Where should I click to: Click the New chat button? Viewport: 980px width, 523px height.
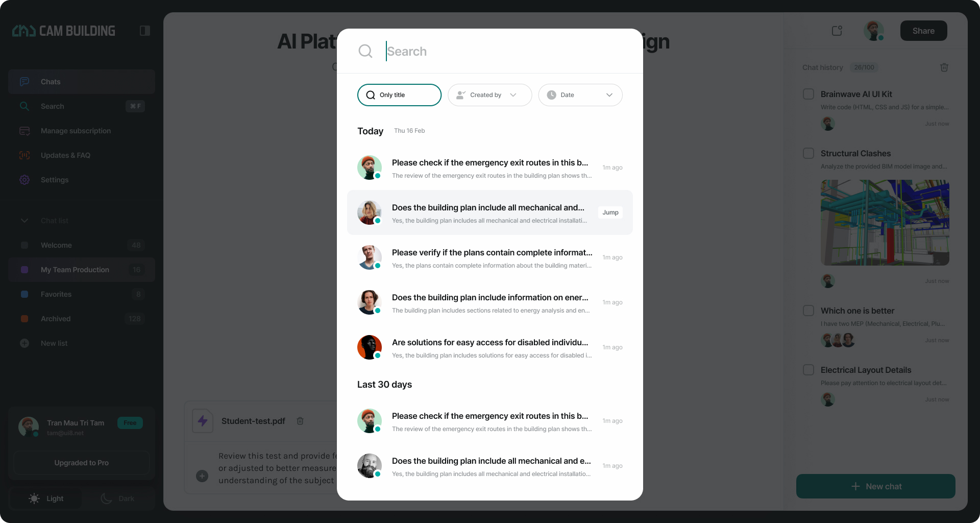click(875, 486)
